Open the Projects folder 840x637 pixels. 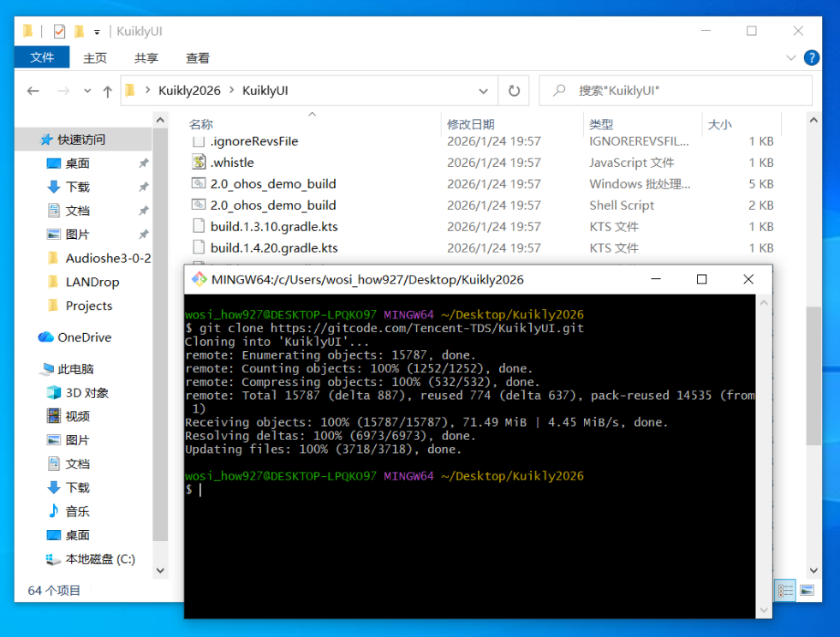point(89,306)
